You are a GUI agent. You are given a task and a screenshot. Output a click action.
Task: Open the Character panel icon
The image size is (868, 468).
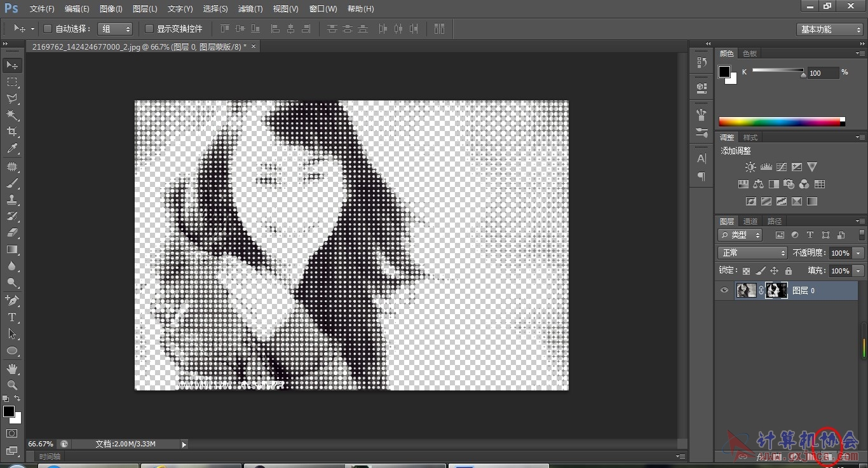pos(702,158)
